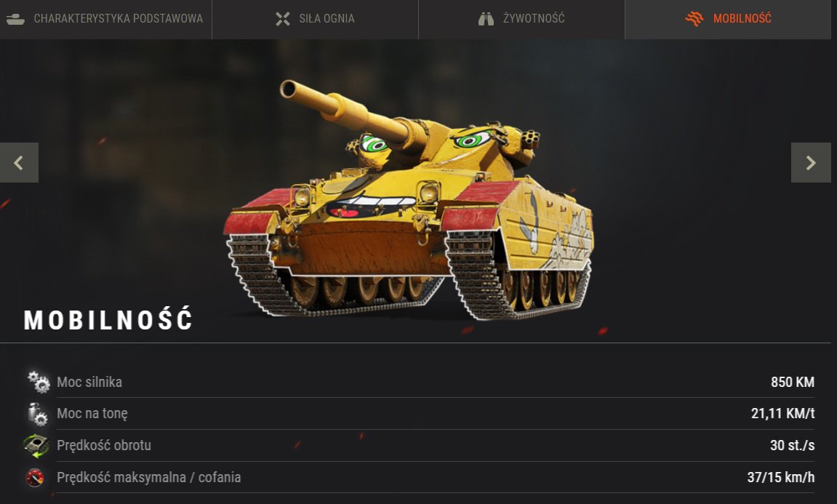Click the Moc silnika label
This screenshot has height=504, width=837.
coord(89,383)
